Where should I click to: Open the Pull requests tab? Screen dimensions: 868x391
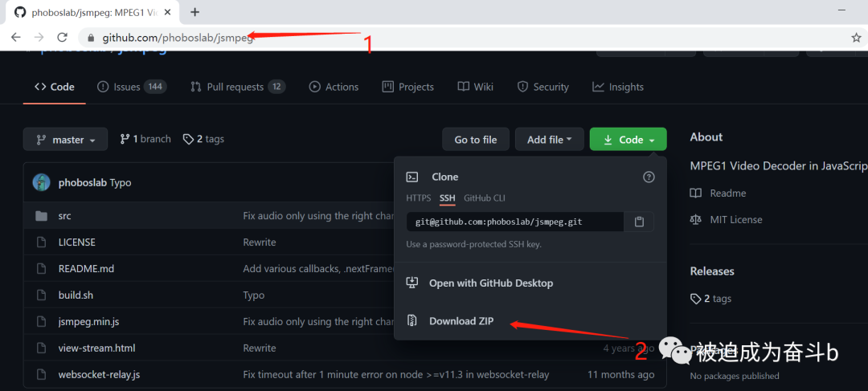coord(237,87)
